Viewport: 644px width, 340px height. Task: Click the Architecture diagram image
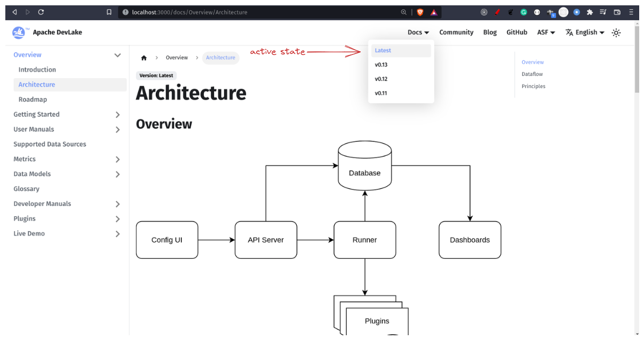319,238
